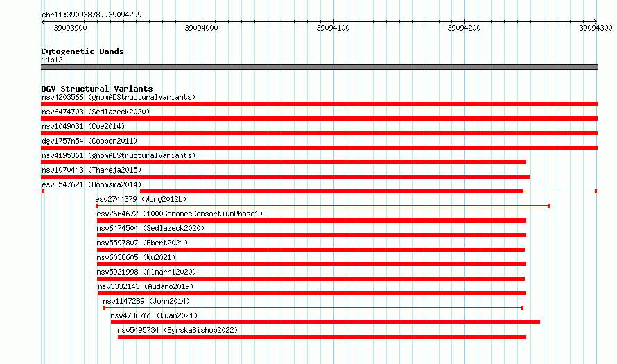
Task: Click the chr11:39093878..39094299 coordinate label
Action: pyautogui.click(x=92, y=15)
